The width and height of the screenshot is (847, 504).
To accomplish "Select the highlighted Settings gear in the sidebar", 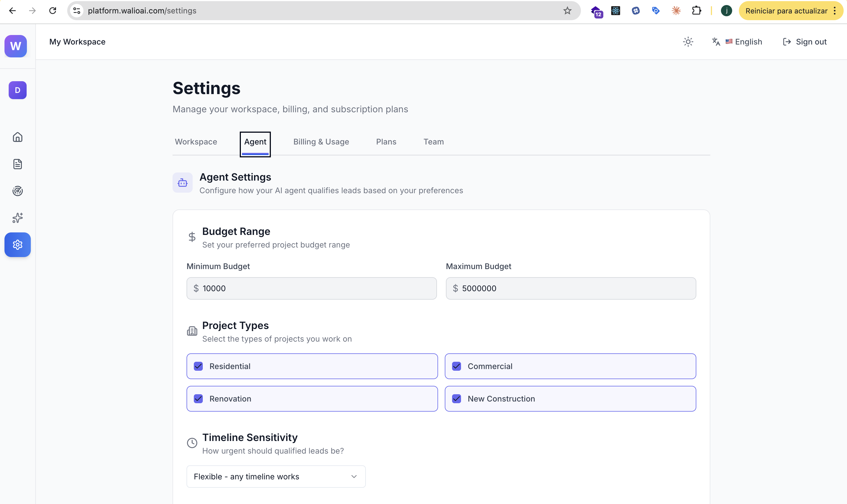I will (17, 244).
